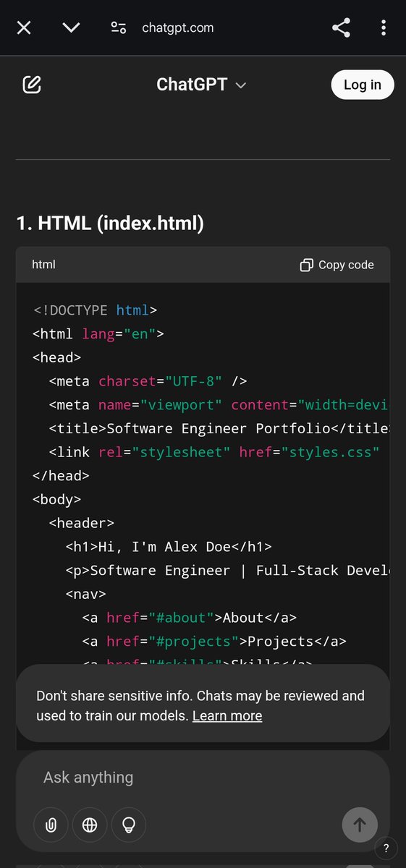
Task: Open browser three-dot overflow menu
Action: pyautogui.click(x=384, y=28)
